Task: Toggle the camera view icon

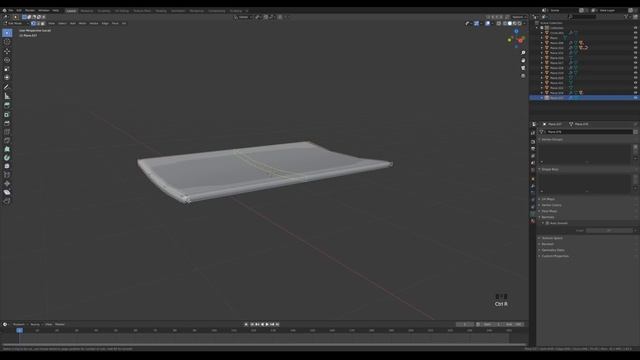Action: coord(523,68)
